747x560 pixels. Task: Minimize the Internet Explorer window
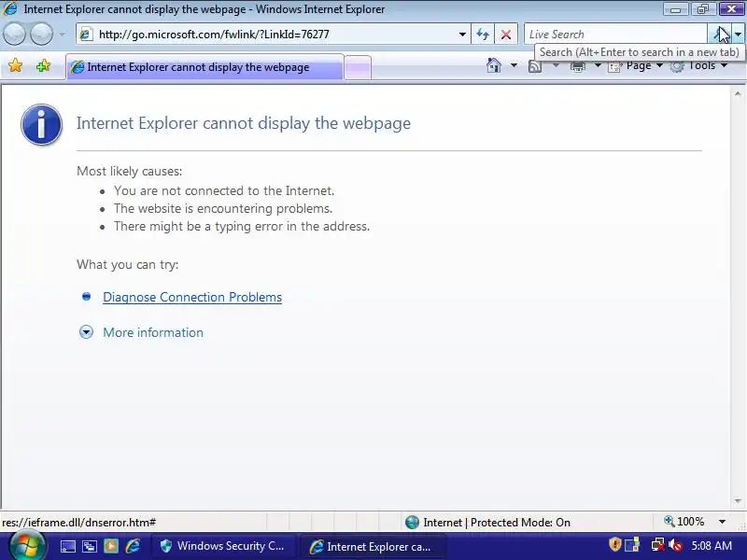tap(675, 9)
